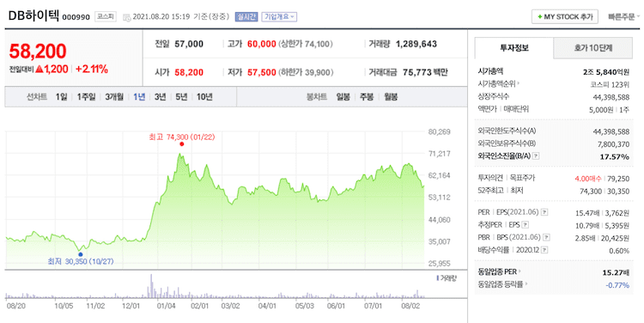Open help icon beside PBR BPS(2021.06)
644x323 pixels.
(546, 237)
